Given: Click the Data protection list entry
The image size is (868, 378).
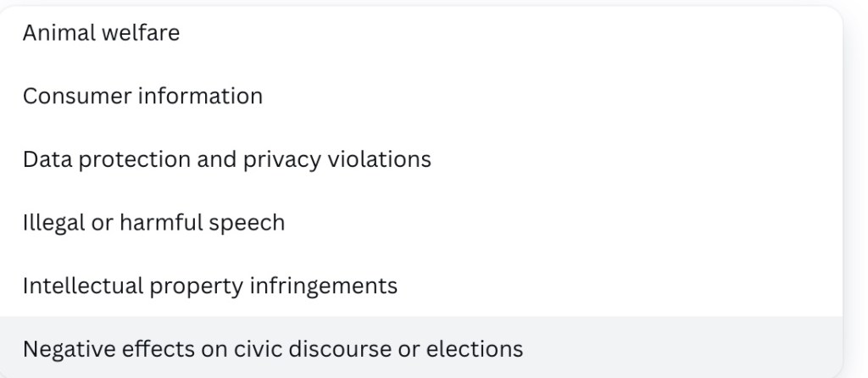Looking at the screenshot, I should pos(227,159).
